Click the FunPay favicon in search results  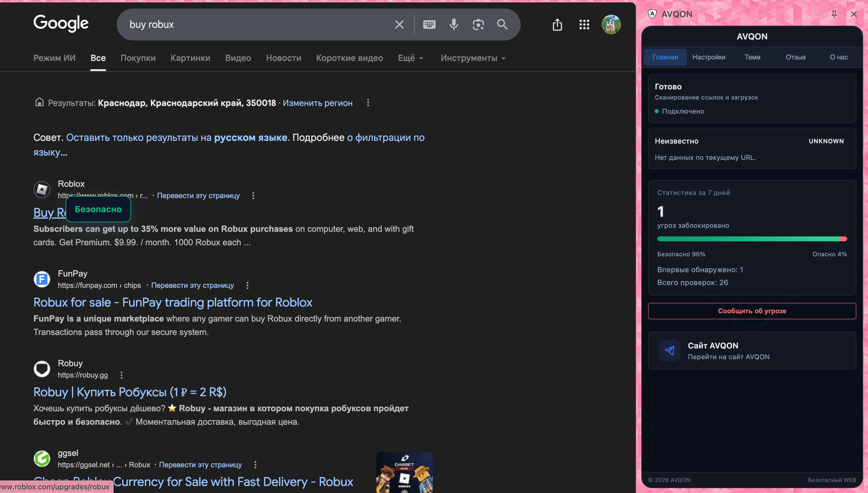pos(42,279)
